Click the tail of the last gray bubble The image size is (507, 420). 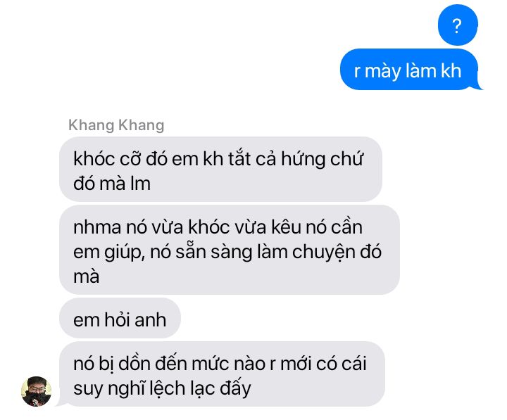61,403
